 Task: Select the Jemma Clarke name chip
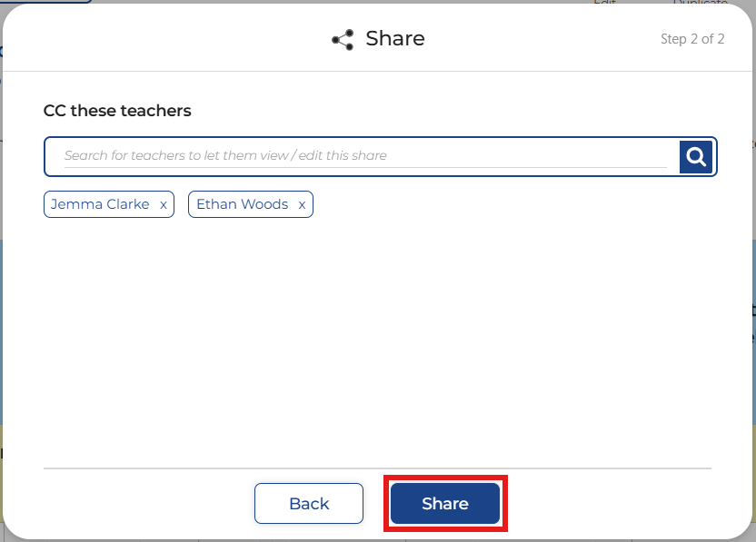(x=100, y=204)
